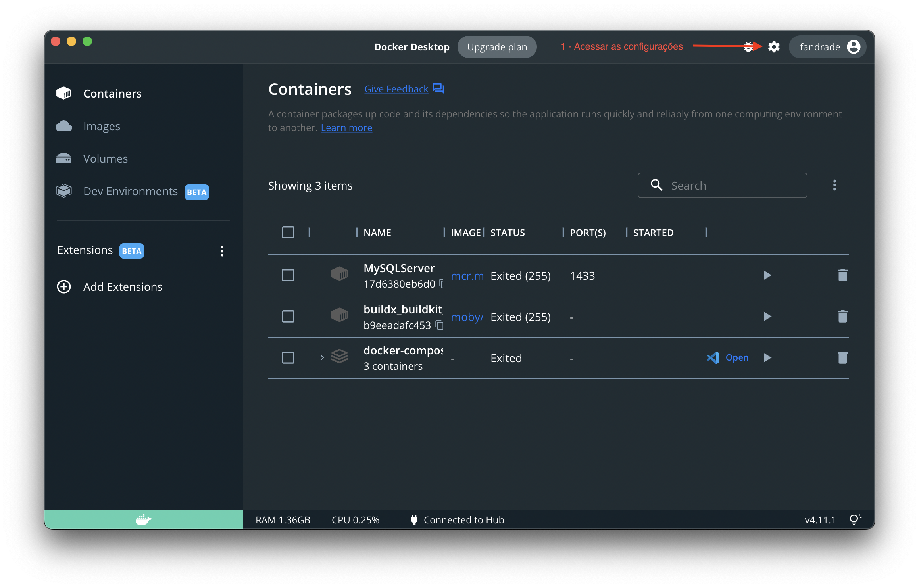Delete the docker-compose stack
This screenshot has width=919, height=588.
coord(842,357)
